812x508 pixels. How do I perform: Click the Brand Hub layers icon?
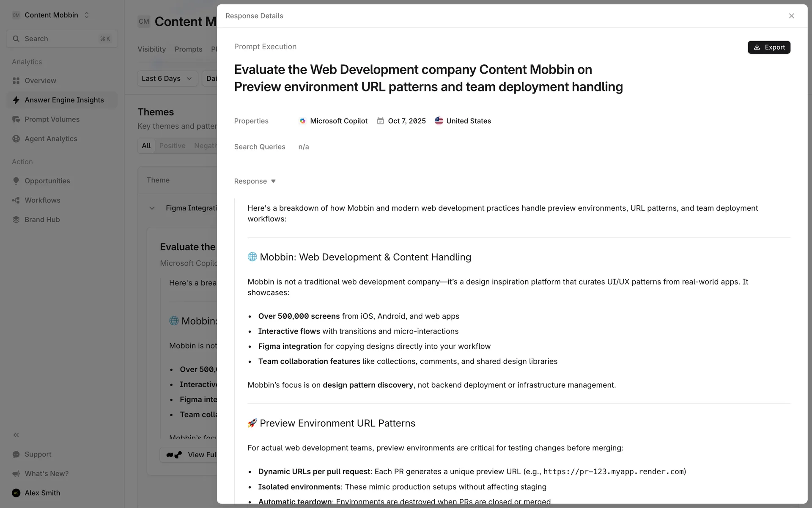(16, 220)
